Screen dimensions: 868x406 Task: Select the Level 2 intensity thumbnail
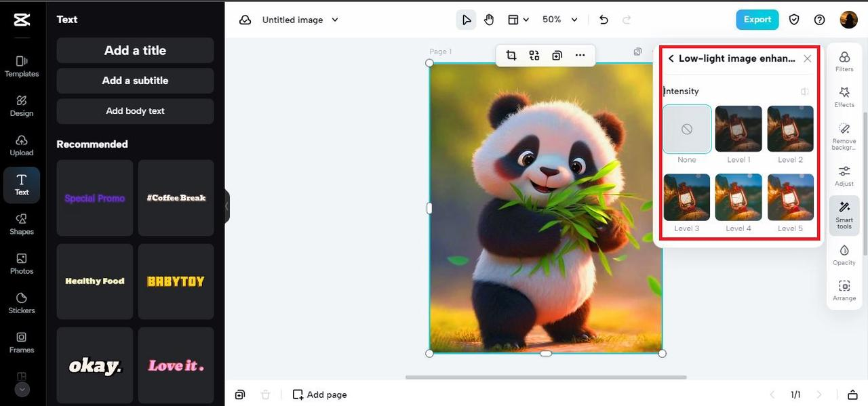tap(791, 129)
